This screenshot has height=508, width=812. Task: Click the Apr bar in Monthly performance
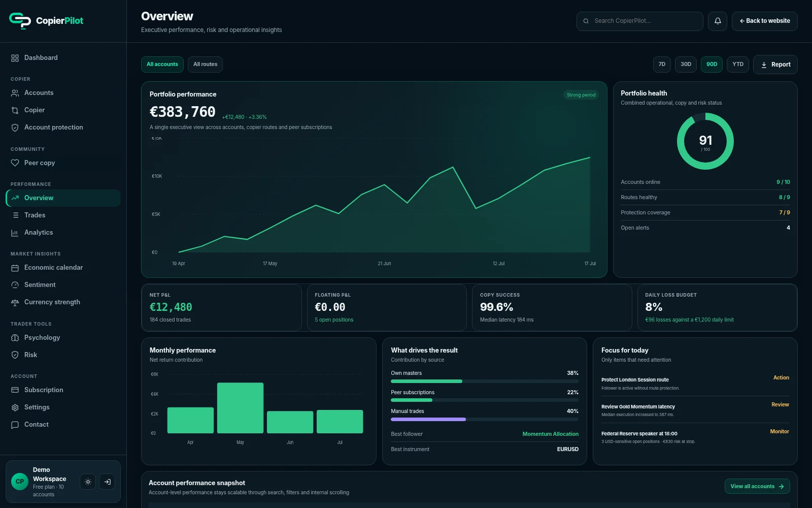190,421
